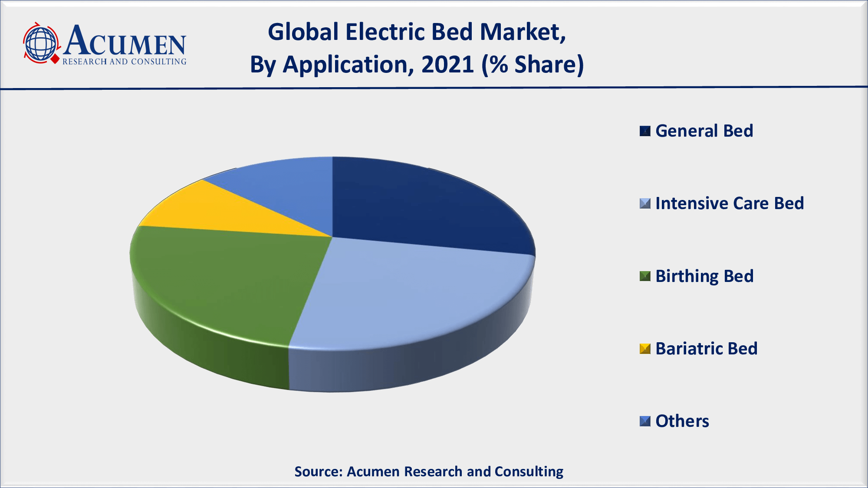The image size is (868, 488).
Task: Click the Bariatric Bed legend swatch
Action: tap(645, 349)
